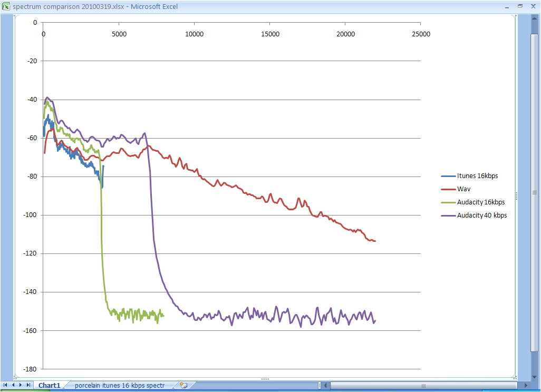Click the horizontal scrollbar right arrow
The height and width of the screenshot is (392, 541).
[526, 386]
